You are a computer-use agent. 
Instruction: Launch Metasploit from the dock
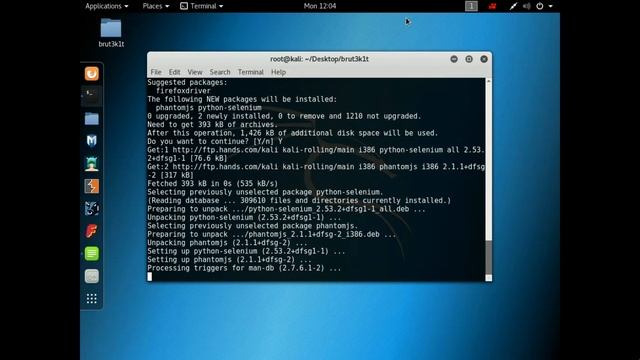point(91,141)
